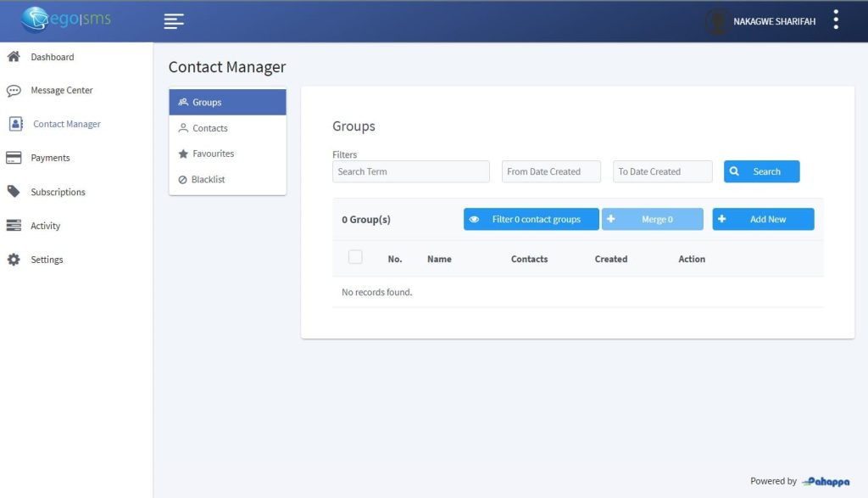This screenshot has width=868, height=498.
Task: Click the Payments credit card icon
Action: [14, 158]
